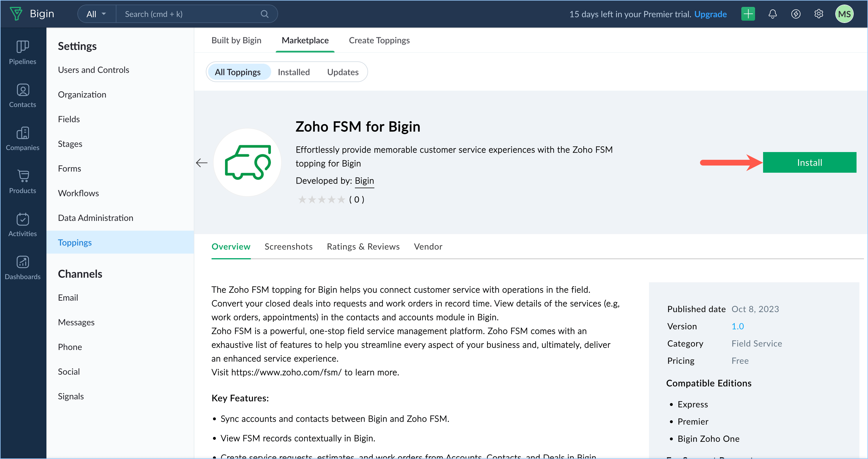Image resolution: width=868 pixels, height=459 pixels.
Task: Open Stages settings
Action: [x=70, y=144]
